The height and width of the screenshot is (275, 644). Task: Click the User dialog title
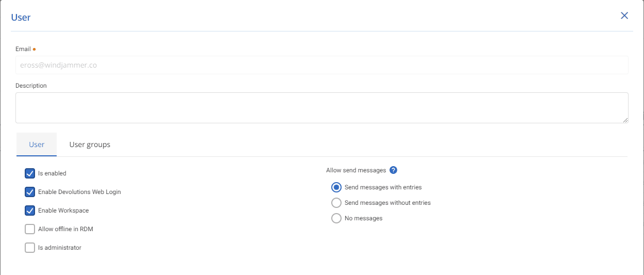(x=21, y=18)
